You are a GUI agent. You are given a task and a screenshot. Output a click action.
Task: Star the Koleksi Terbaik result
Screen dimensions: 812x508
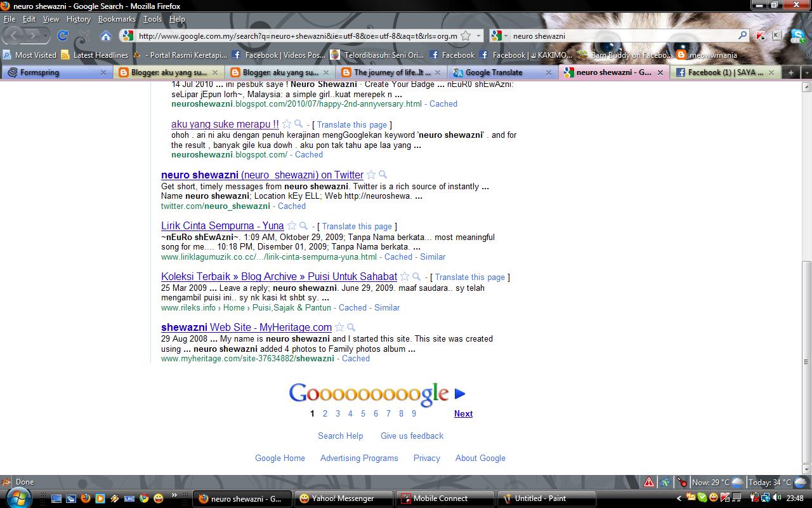[x=405, y=277]
